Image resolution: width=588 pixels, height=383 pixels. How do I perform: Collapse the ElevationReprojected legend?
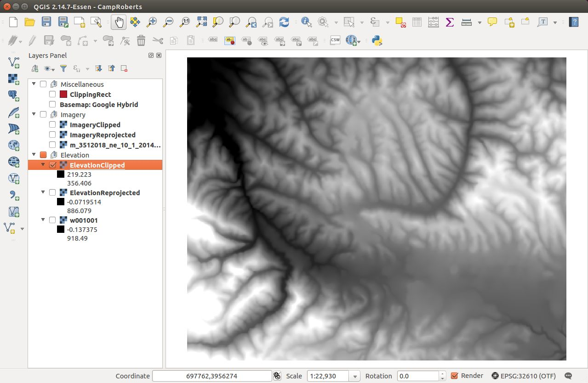click(x=43, y=192)
